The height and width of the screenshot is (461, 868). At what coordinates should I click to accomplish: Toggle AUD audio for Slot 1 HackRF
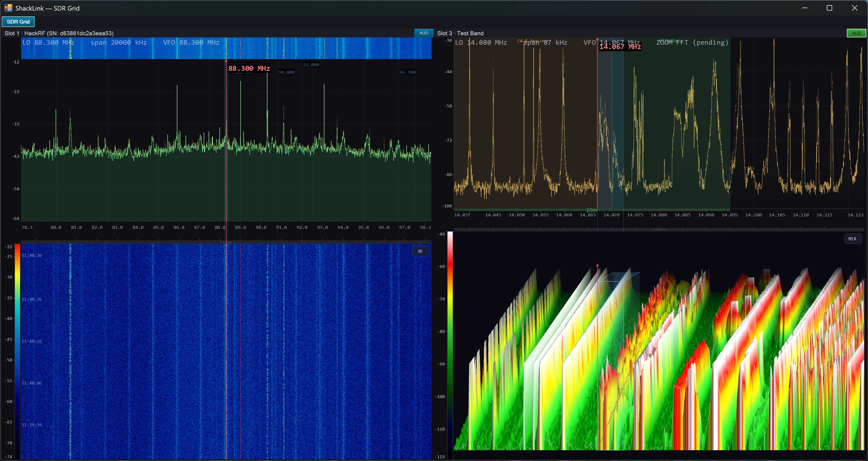click(423, 33)
